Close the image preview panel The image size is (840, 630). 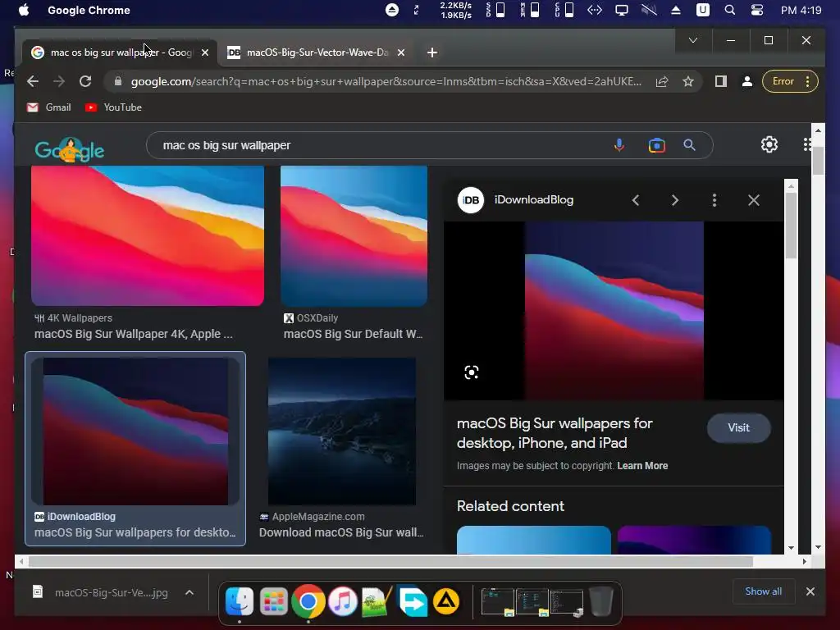754,200
